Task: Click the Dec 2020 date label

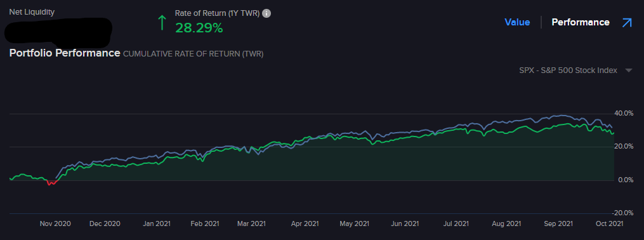Action: (105, 223)
